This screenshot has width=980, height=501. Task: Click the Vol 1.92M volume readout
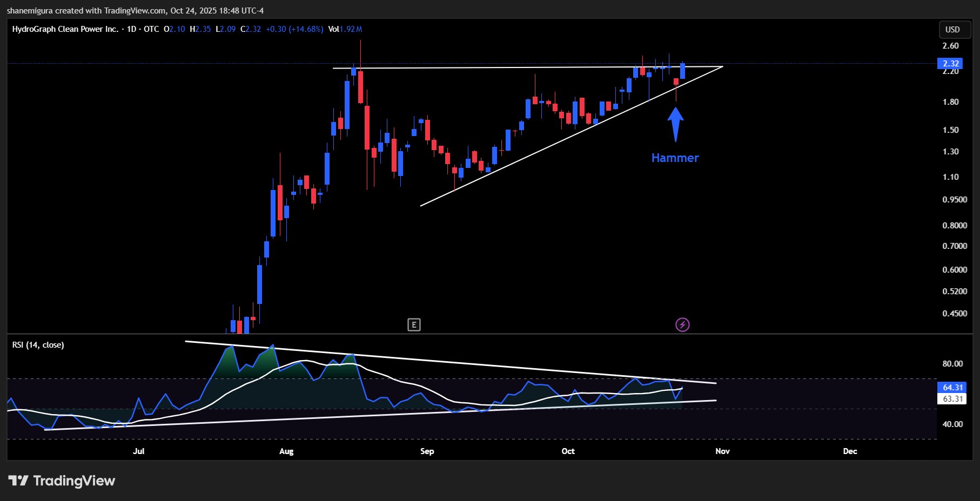tap(345, 29)
